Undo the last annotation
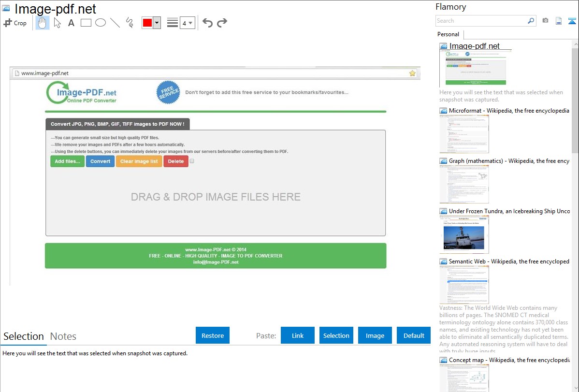579x392 pixels. pos(207,23)
